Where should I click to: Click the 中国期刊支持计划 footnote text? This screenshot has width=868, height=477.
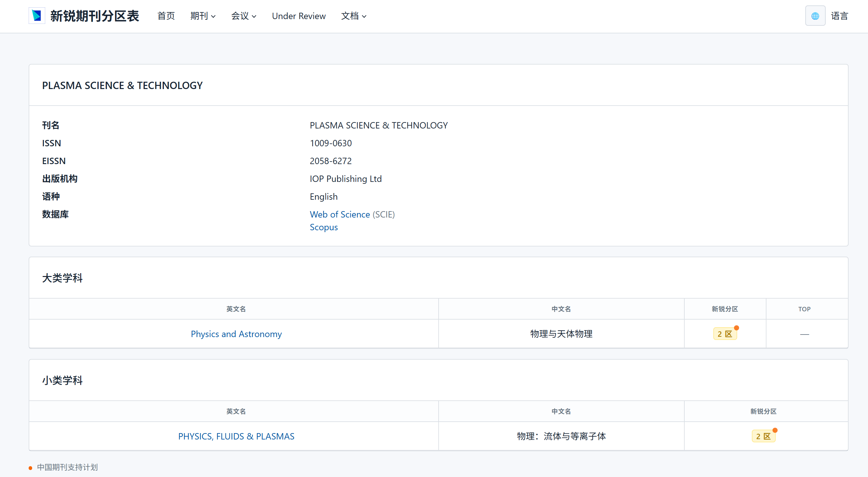point(67,467)
